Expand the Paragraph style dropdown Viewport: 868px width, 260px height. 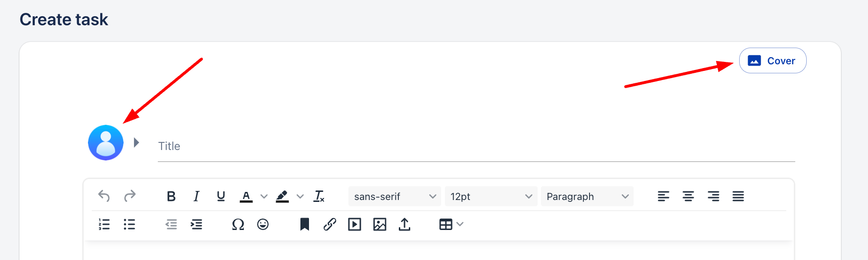587,196
